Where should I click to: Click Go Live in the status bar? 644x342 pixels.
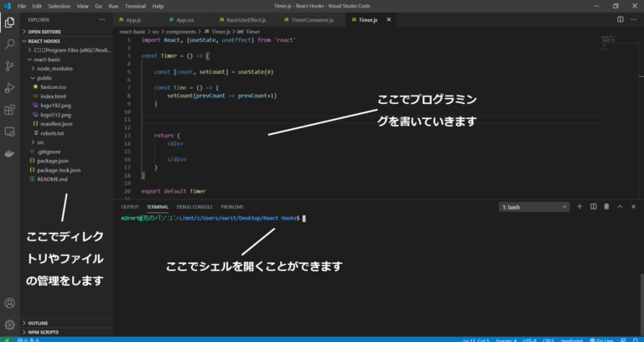[602, 340]
